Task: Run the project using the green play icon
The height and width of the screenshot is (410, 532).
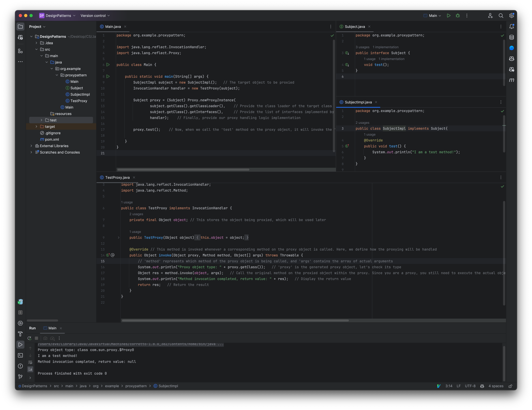Action: click(x=449, y=15)
